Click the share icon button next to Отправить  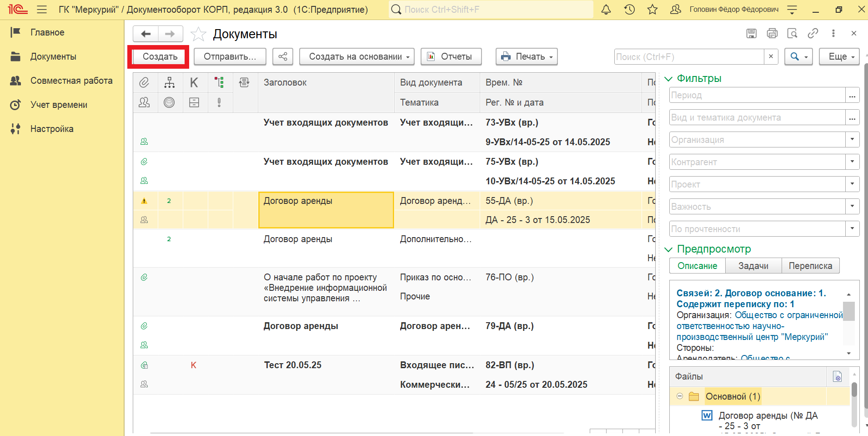283,56
